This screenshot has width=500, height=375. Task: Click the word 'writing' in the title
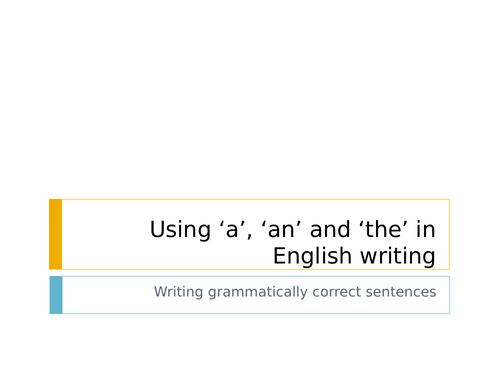[x=398, y=256]
